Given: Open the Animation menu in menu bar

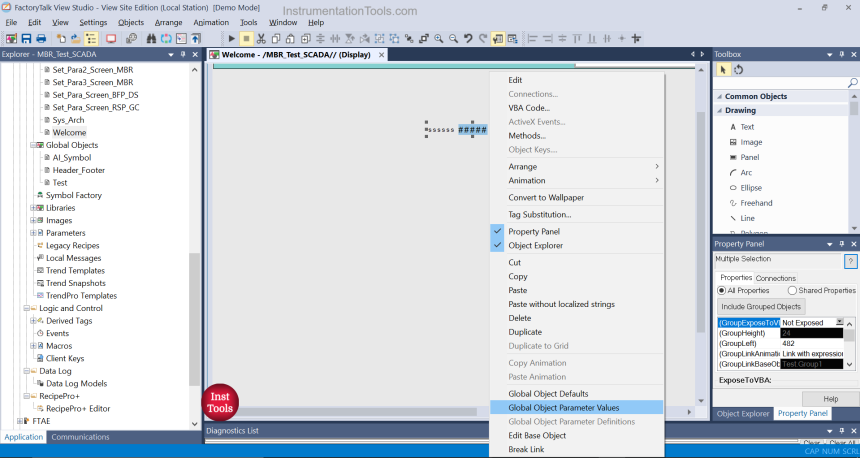Looking at the screenshot, I should (211, 22).
